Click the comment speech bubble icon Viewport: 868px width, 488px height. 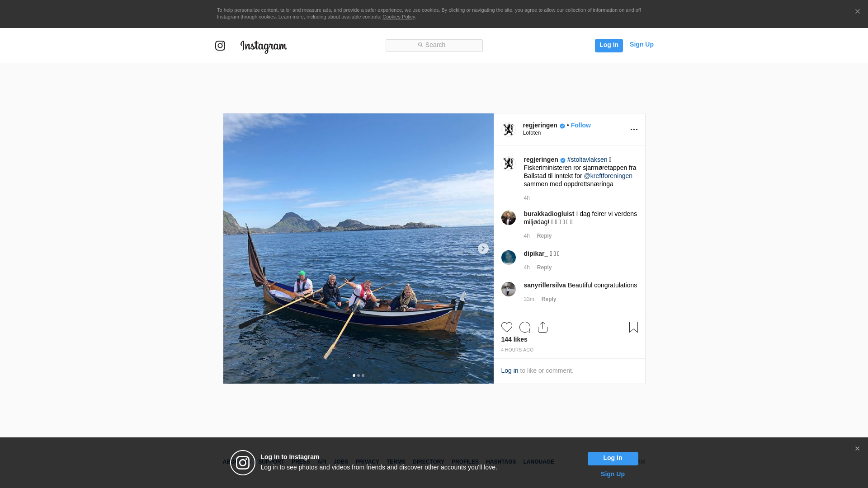(525, 327)
